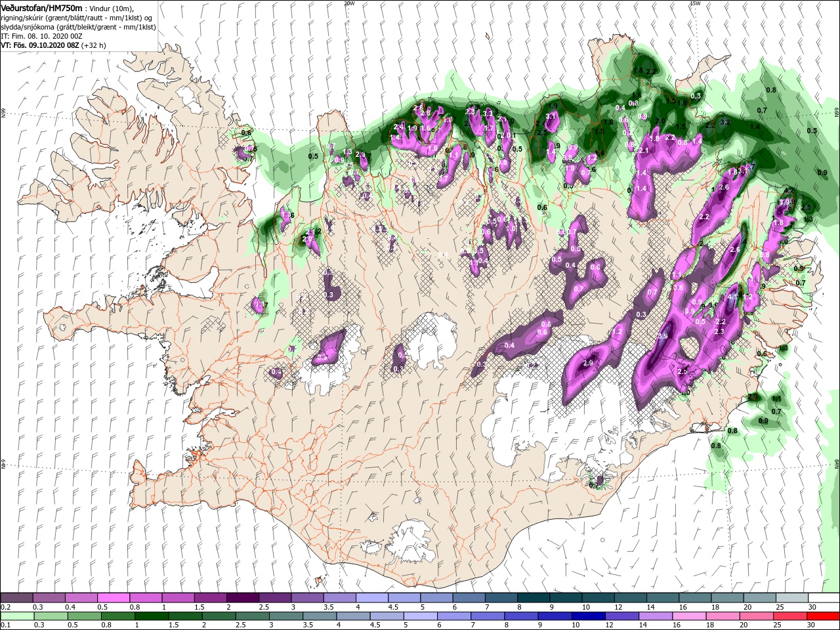Pick top-row snow swatch for 1–1.5 mm

[178, 598]
